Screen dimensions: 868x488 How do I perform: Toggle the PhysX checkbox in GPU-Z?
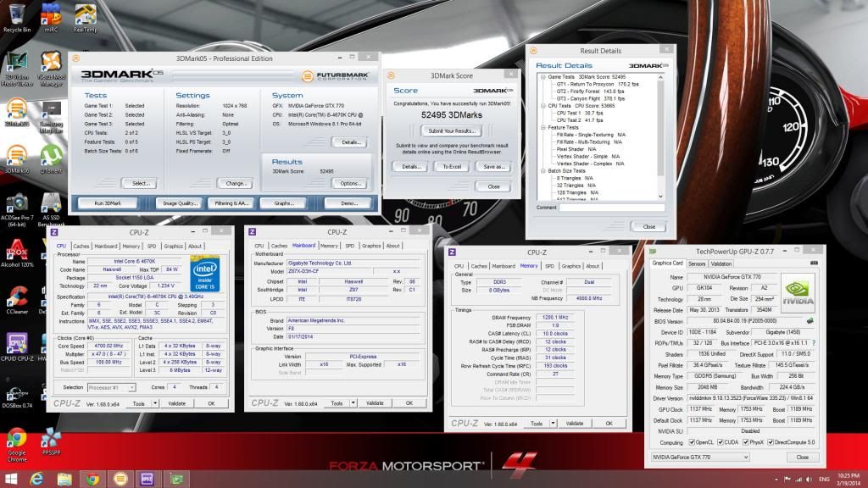tap(746, 442)
